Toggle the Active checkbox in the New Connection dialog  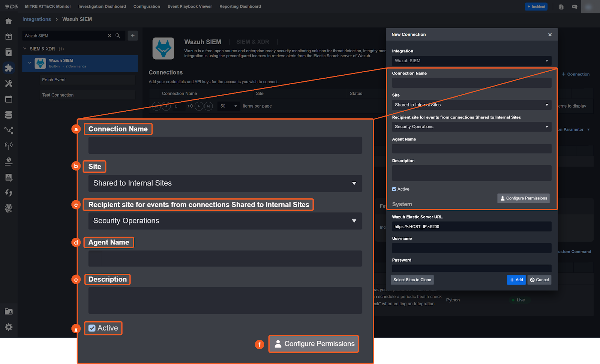(394, 189)
